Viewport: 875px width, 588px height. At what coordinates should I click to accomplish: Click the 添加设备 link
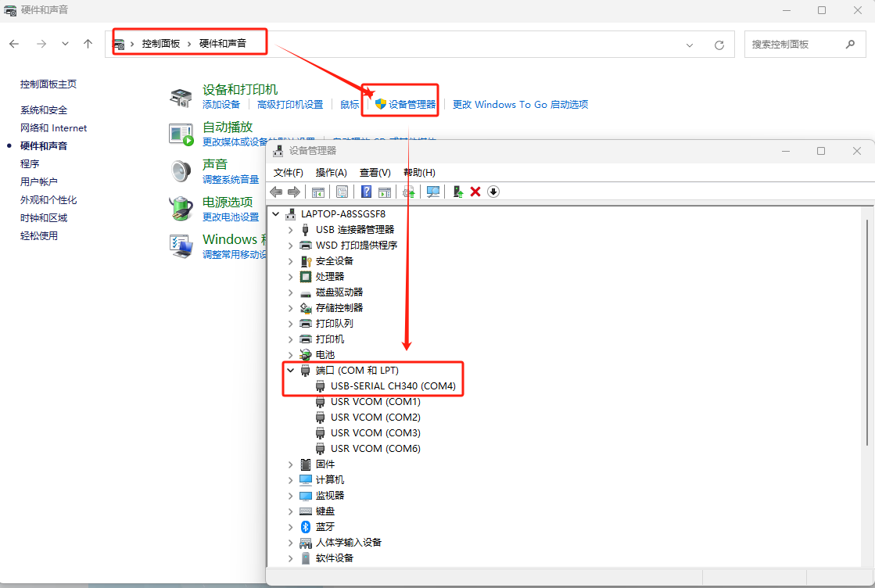(221, 104)
